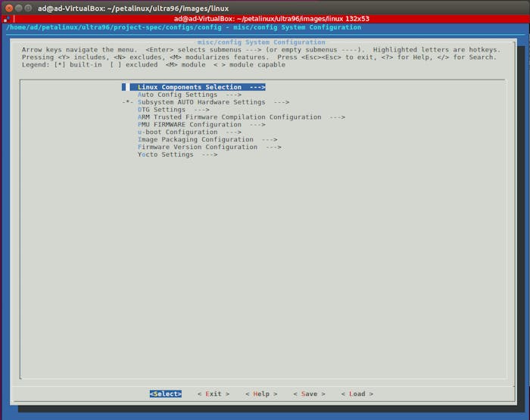Click the arrow after Yocto Settings
The image size is (530, 420).
point(210,154)
